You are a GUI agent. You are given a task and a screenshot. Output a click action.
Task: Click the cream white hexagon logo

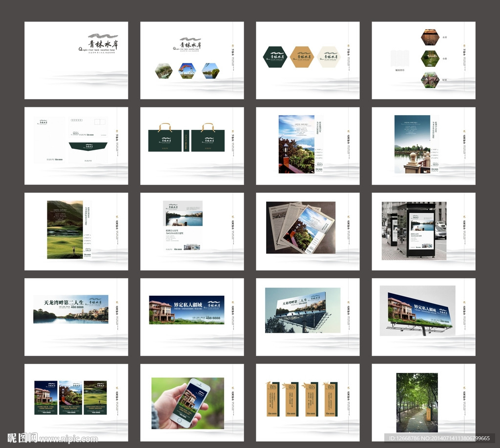pos(328,57)
